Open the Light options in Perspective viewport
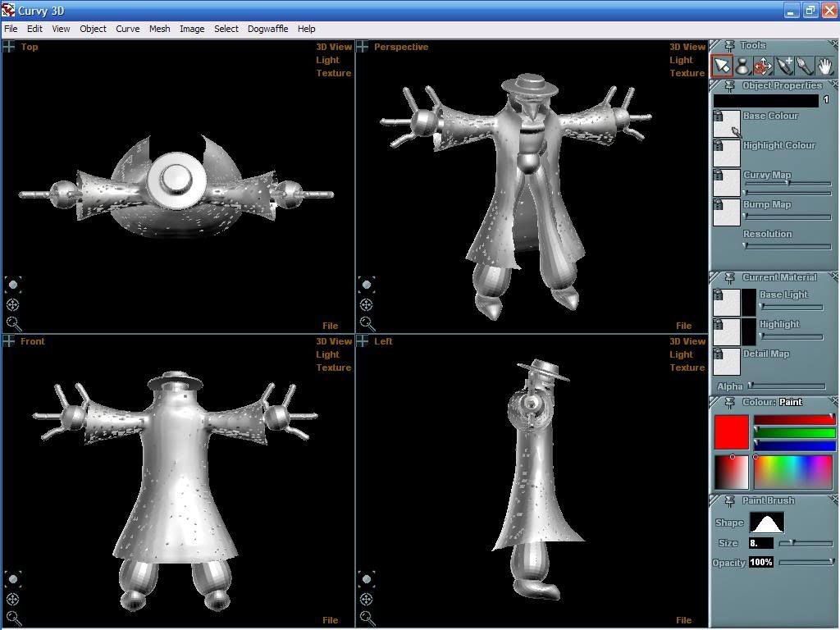The height and width of the screenshot is (630, 840). [681, 60]
